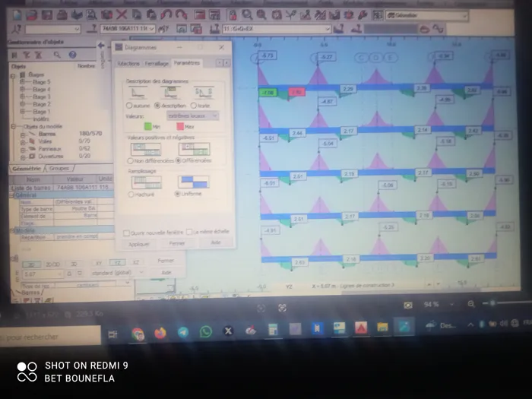Click the pink Max color swatch

point(180,126)
